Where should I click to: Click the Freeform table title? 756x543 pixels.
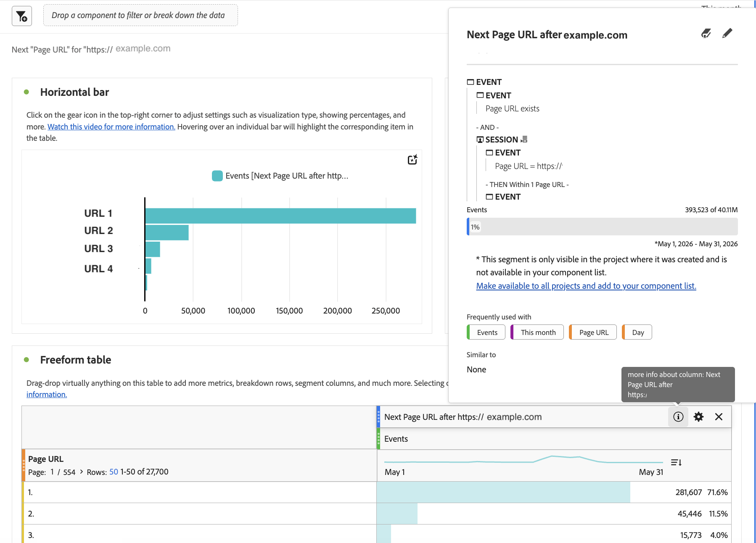point(76,360)
